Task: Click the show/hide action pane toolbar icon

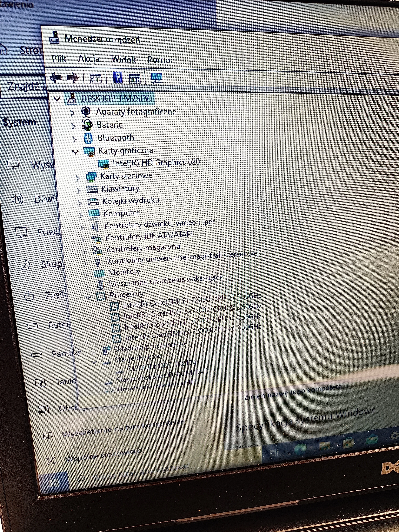Action: pyautogui.click(x=135, y=78)
